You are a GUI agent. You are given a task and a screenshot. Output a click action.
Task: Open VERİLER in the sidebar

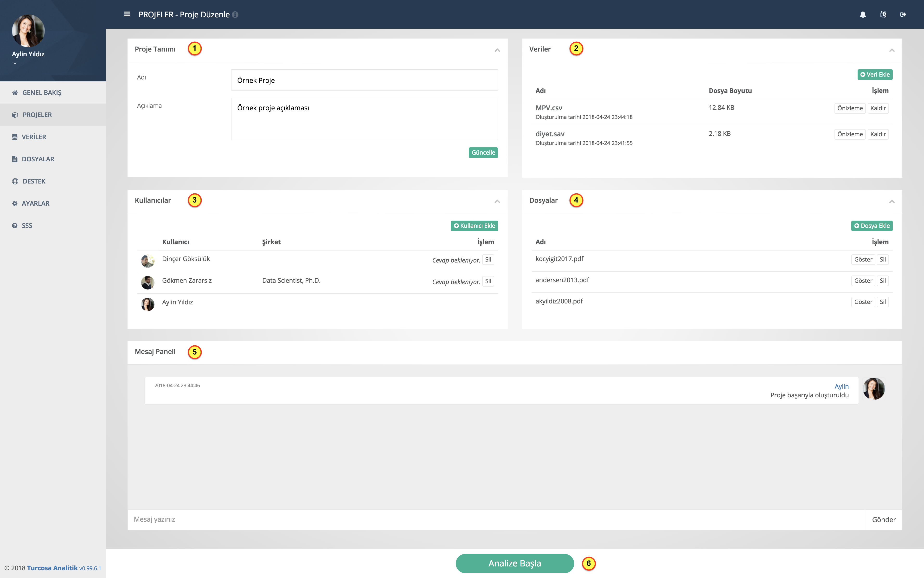point(53,137)
